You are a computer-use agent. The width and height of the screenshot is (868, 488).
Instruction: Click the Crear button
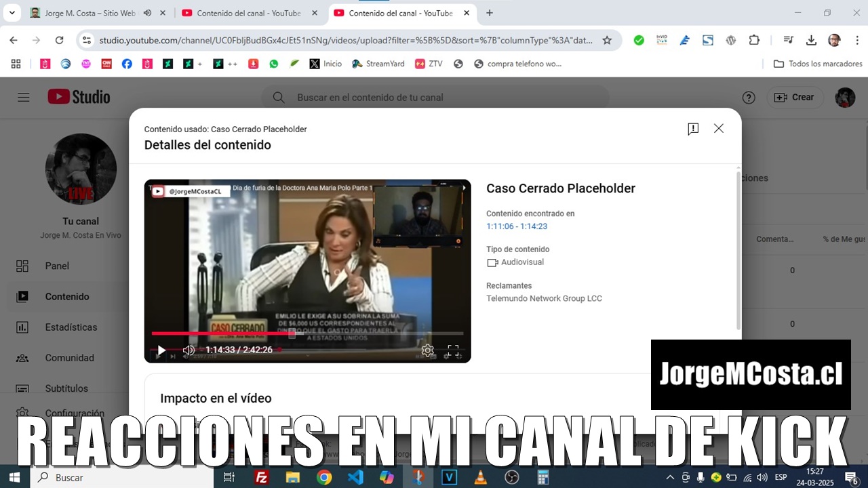click(795, 98)
